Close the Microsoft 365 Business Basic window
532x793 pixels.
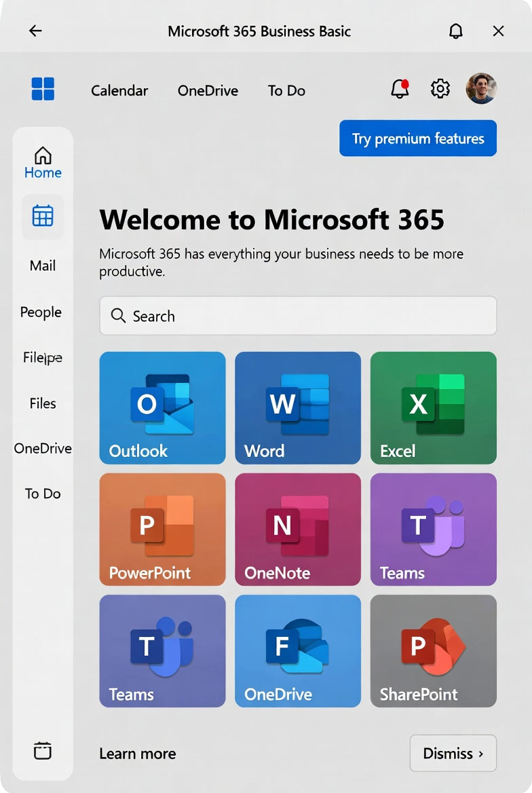pyautogui.click(x=498, y=31)
